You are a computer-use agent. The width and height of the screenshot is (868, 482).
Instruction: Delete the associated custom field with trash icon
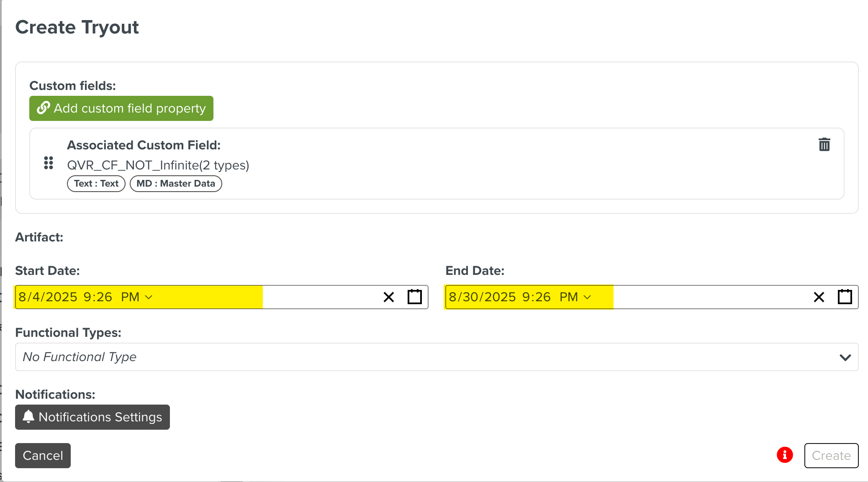coord(824,144)
